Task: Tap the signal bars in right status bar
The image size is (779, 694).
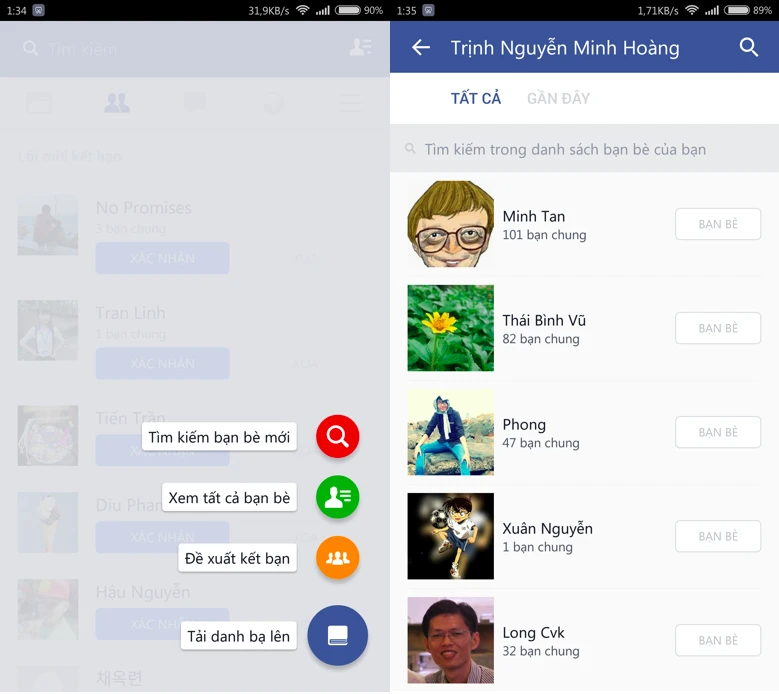Action: tap(711, 10)
